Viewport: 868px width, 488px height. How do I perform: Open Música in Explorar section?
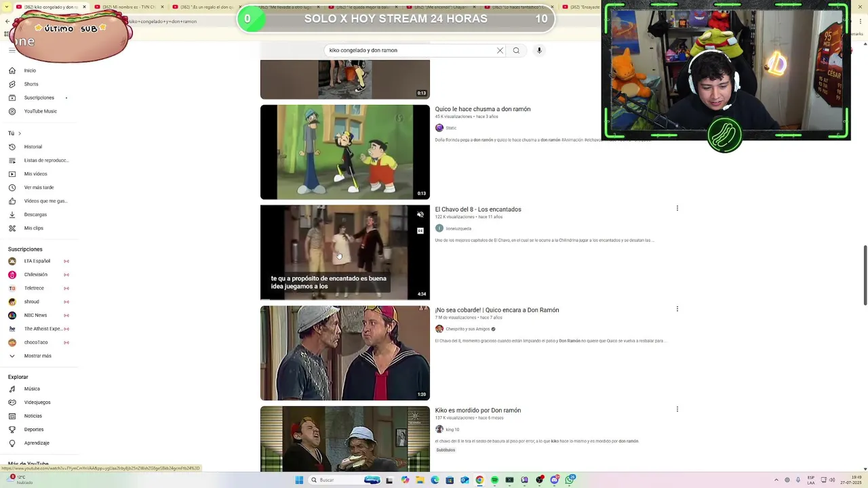[32, 388]
